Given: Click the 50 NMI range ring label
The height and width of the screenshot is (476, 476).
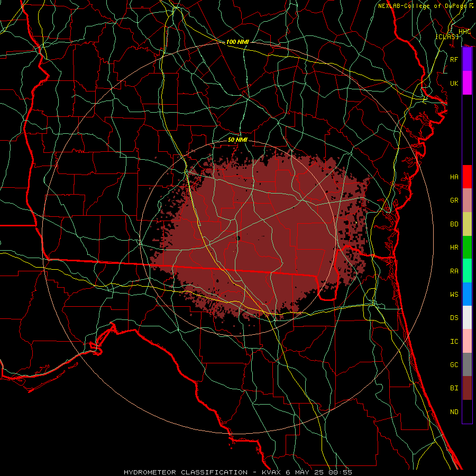Looking at the screenshot, I should point(237,140).
